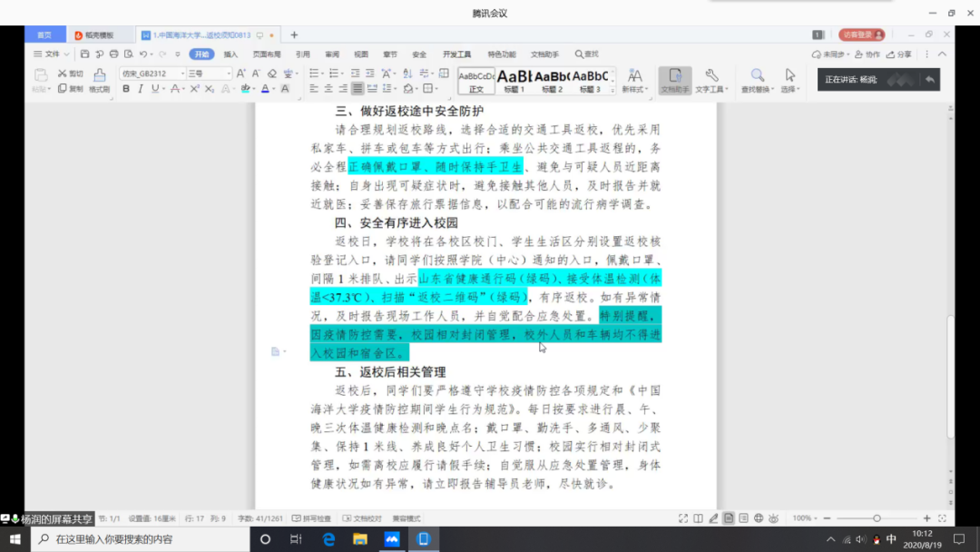980x552 pixels.
Task: Apply superscript with the X² icon
Action: pos(194,89)
